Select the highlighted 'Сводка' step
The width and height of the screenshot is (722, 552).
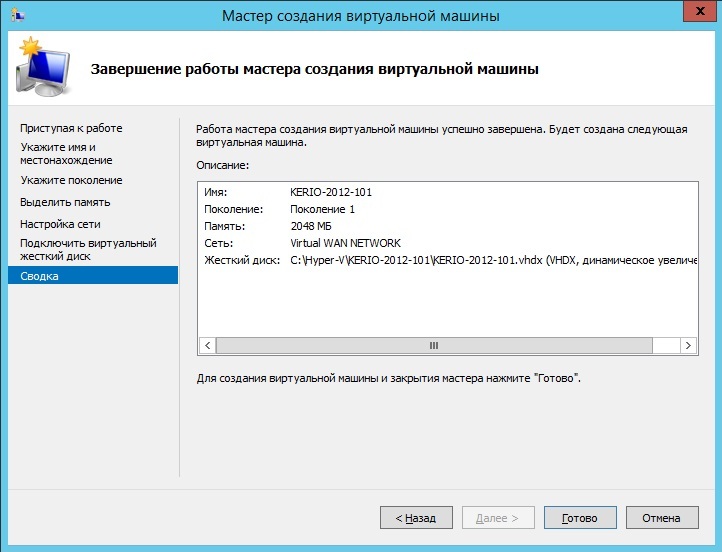pos(39,276)
